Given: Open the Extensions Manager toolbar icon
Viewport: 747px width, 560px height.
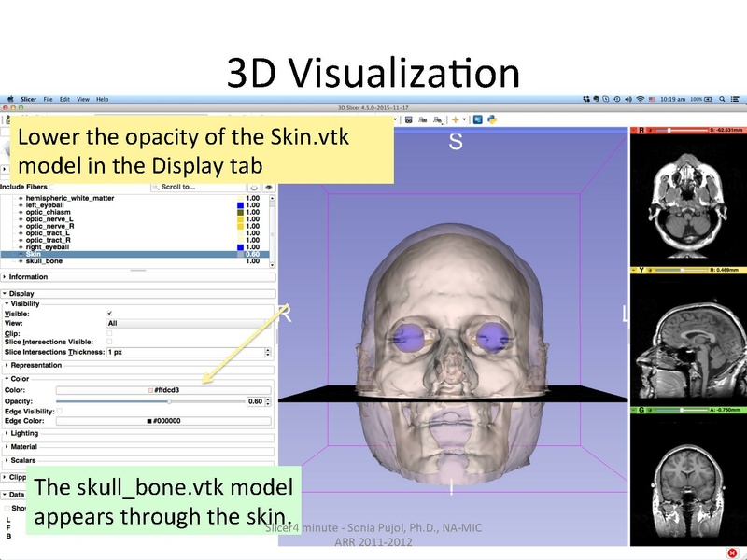Looking at the screenshot, I should [478, 119].
